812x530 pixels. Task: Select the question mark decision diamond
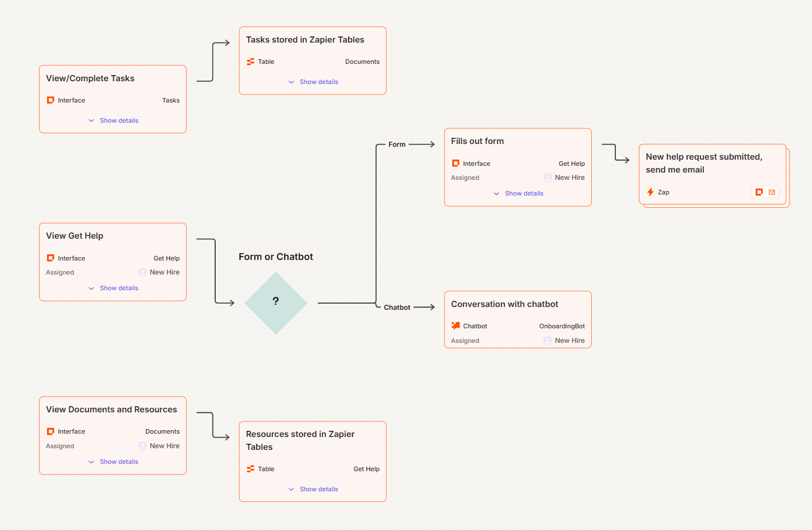point(275,303)
